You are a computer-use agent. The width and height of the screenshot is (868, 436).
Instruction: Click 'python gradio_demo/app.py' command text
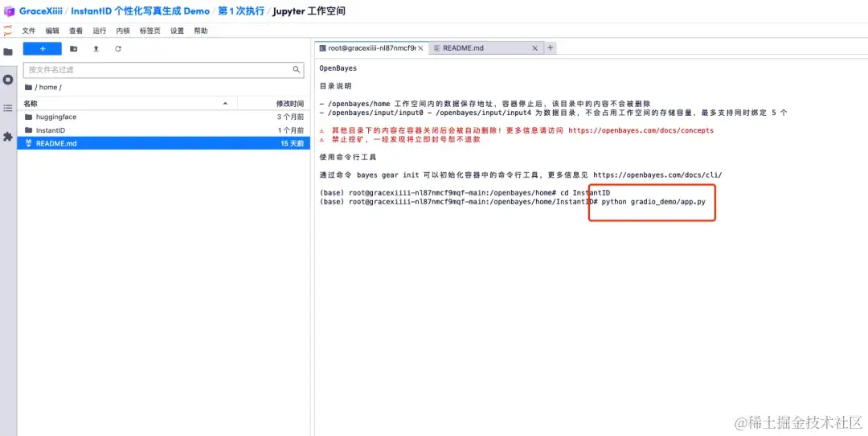[x=653, y=202]
